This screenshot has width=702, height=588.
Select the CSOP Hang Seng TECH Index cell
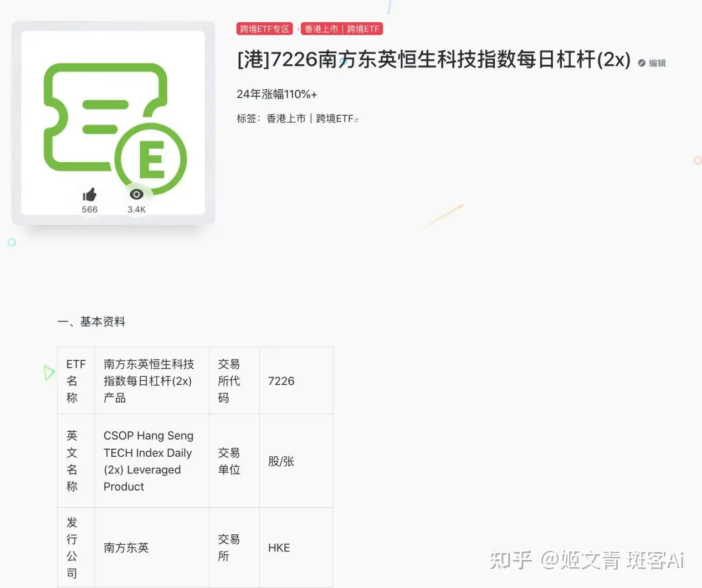(152, 461)
